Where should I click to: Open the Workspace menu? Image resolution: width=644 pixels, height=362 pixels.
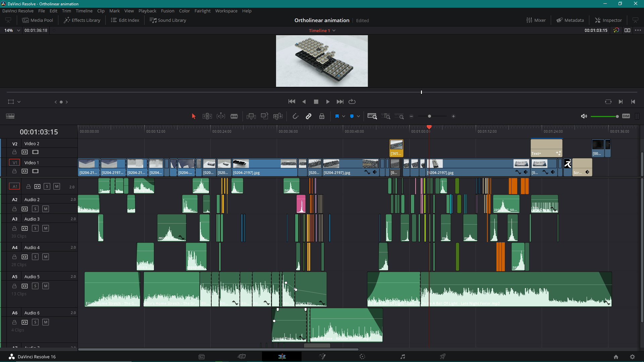226,11
